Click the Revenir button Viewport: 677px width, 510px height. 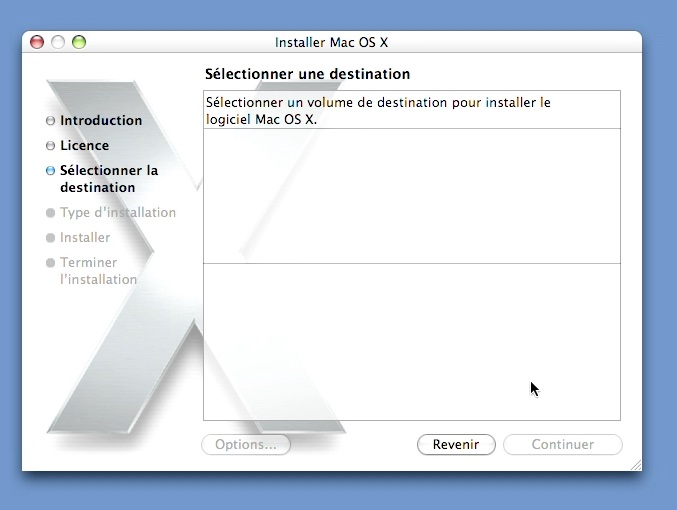click(x=456, y=444)
